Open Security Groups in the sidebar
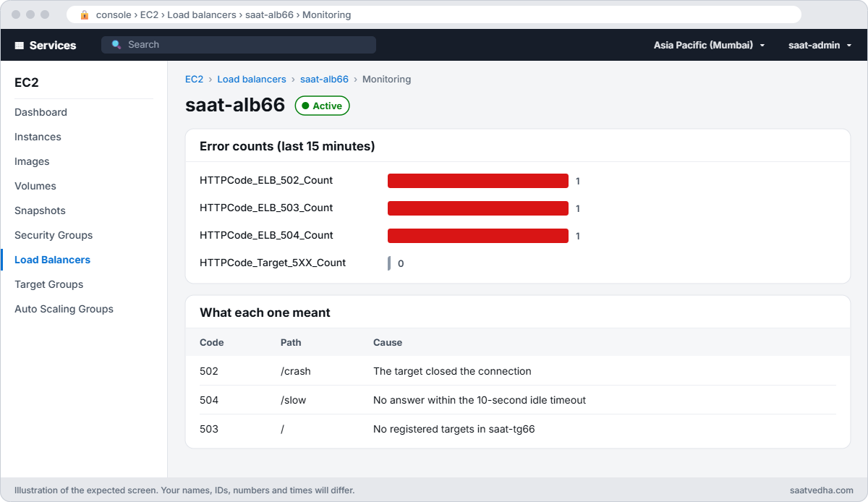The height and width of the screenshot is (502, 868). click(54, 235)
